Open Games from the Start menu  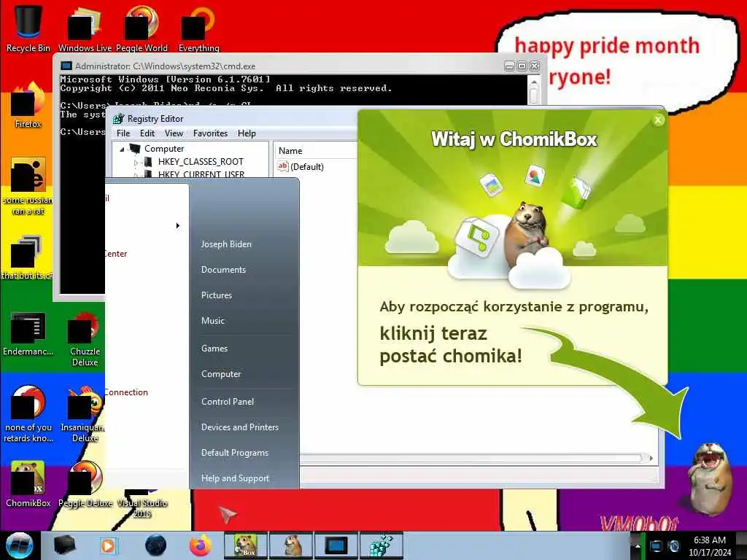click(x=214, y=349)
